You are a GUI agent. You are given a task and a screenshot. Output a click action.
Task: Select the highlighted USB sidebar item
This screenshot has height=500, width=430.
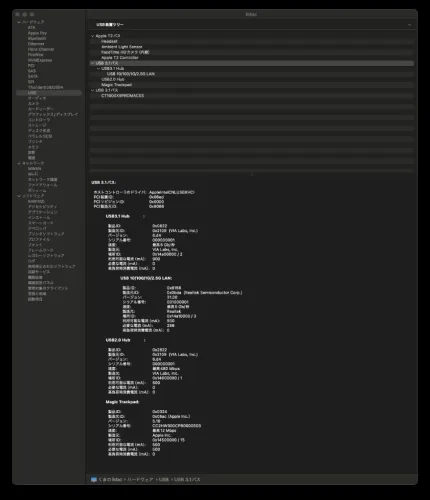pyautogui.click(x=49, y=93)
